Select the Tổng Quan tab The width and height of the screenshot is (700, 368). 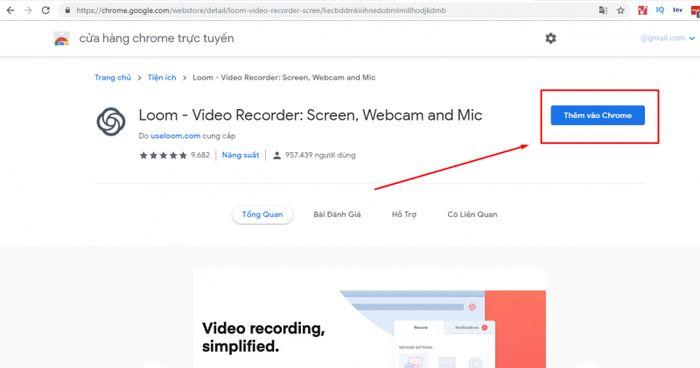tap(262, 214)
